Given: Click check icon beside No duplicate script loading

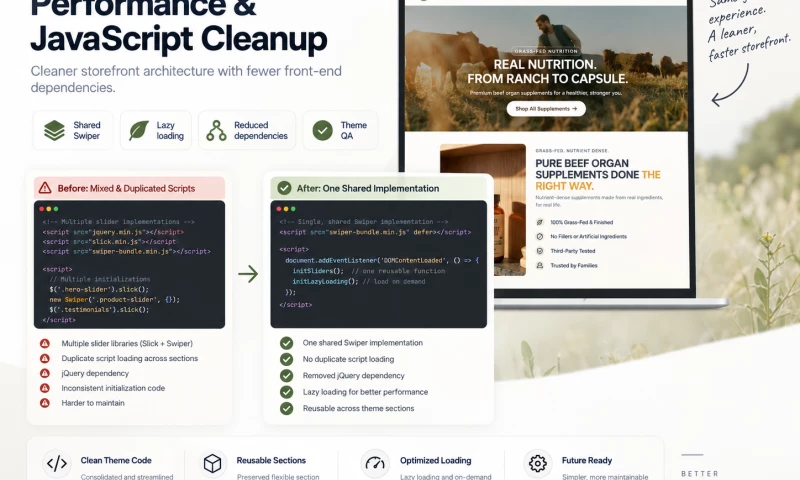Looking at the screenshot, I should 286,359.
